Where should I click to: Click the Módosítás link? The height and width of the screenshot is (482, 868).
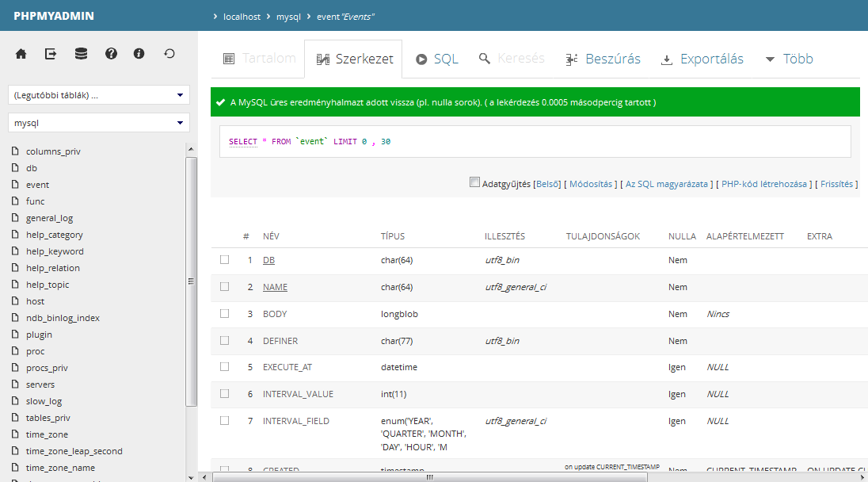pyautogui.click(x=591, y=184)
